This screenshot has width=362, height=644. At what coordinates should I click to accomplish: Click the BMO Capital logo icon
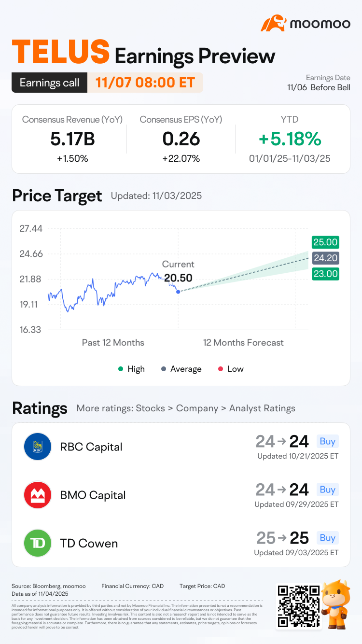38,495
